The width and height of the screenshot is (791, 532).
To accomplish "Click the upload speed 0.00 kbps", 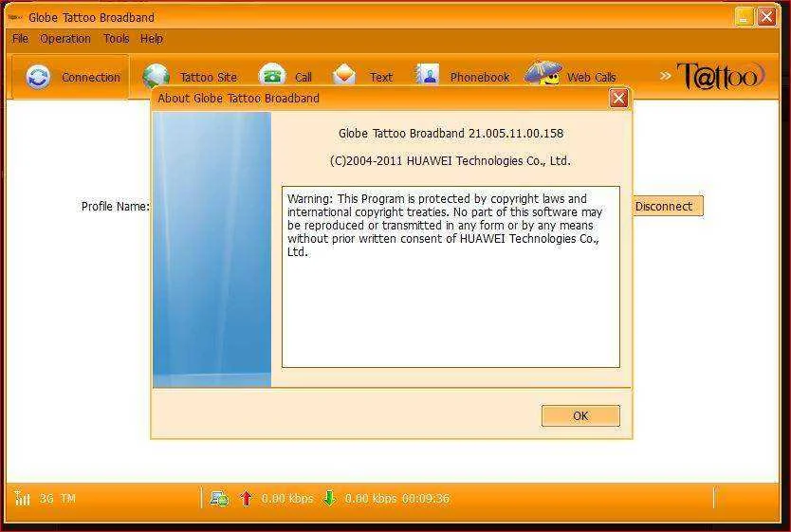I will pyautogui.click(x=287, y=499).
